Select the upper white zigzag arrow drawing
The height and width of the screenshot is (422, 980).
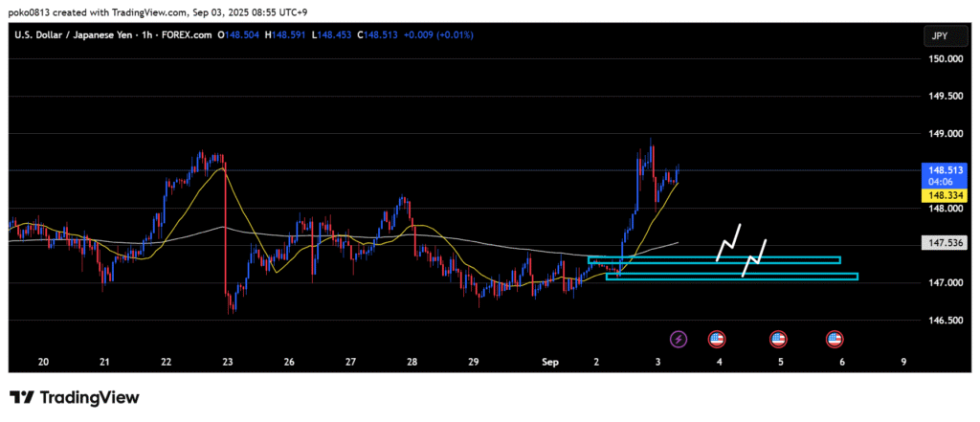[729, 242]
